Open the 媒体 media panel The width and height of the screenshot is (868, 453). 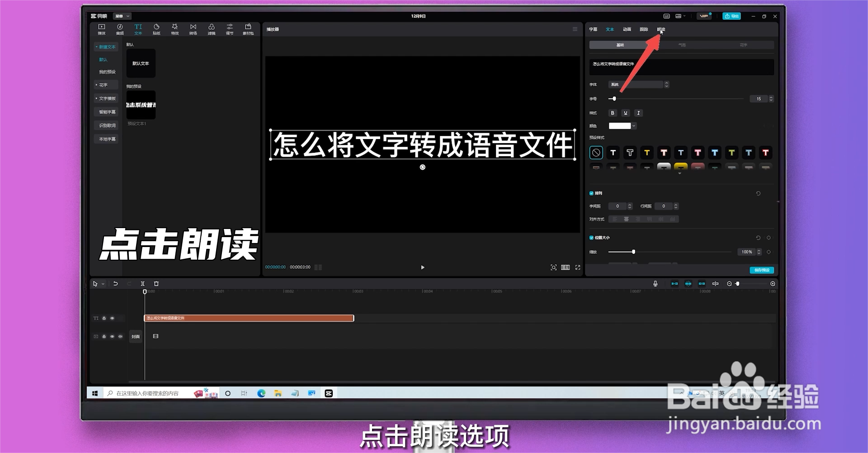(101, 29)
